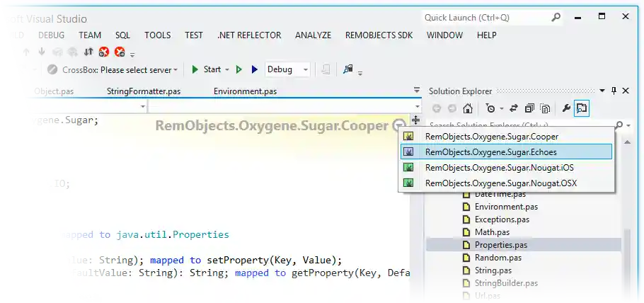Open the Pending Changes Filter dropdown arrow
The width and height of the screenshot is (644, 303).
point(501,108)
